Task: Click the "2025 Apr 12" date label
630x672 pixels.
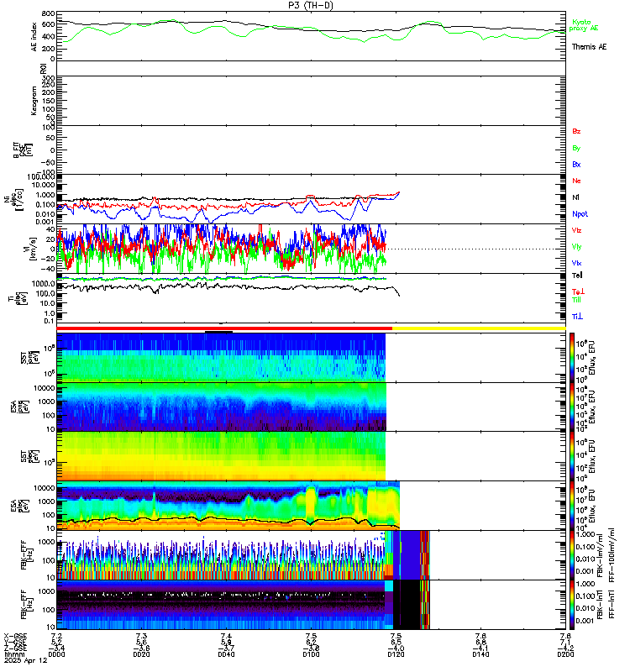Action: [x=26, y=660]
